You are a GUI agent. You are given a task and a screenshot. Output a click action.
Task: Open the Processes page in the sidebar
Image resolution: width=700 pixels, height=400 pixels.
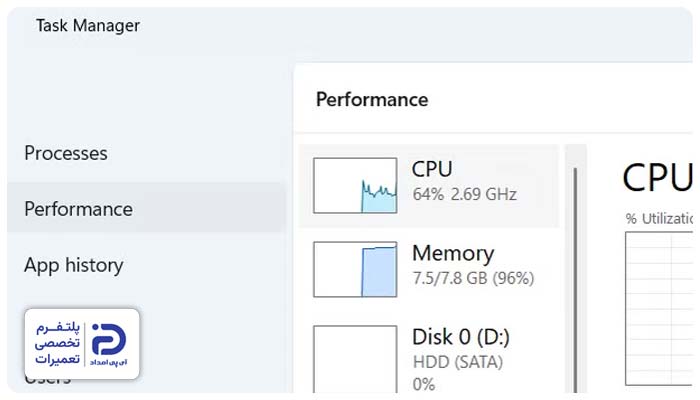pyautogui.click(x=66, y=153)
